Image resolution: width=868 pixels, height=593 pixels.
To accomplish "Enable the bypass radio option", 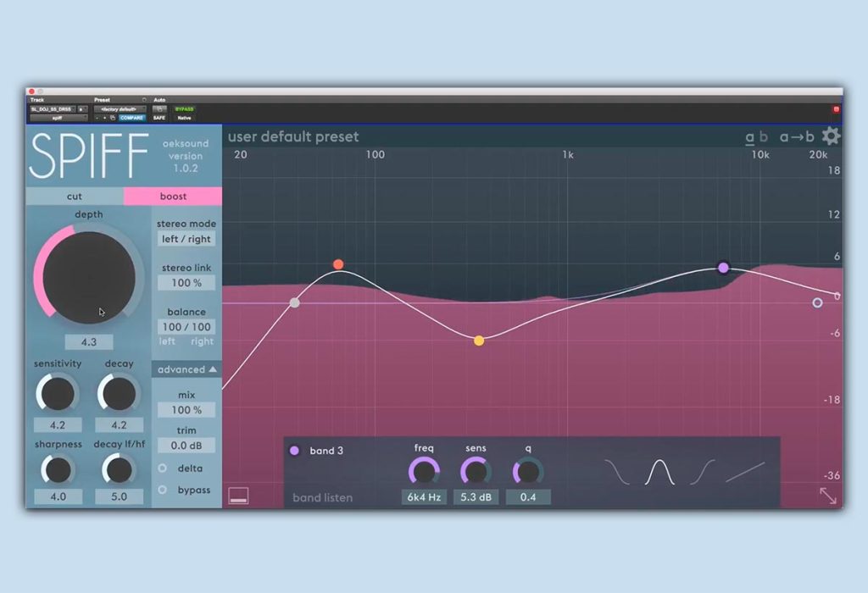I will point(162,490).
